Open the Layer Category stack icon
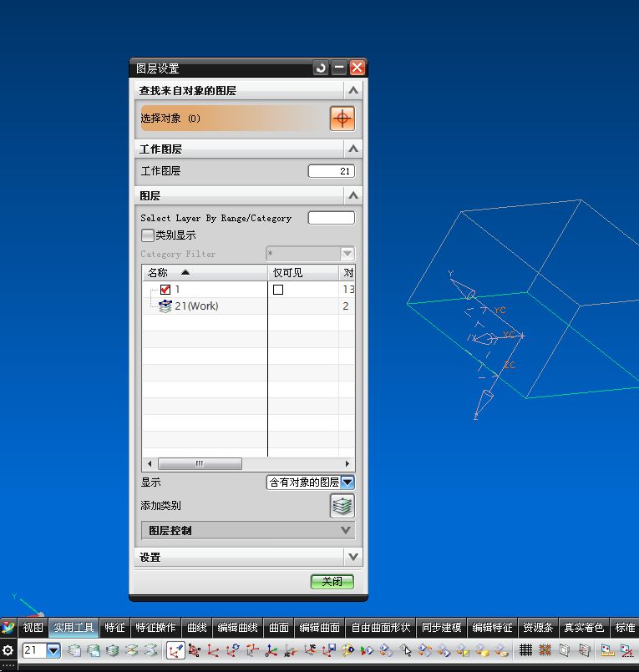The height and width of the screenshot is (672, 639). 113,650
